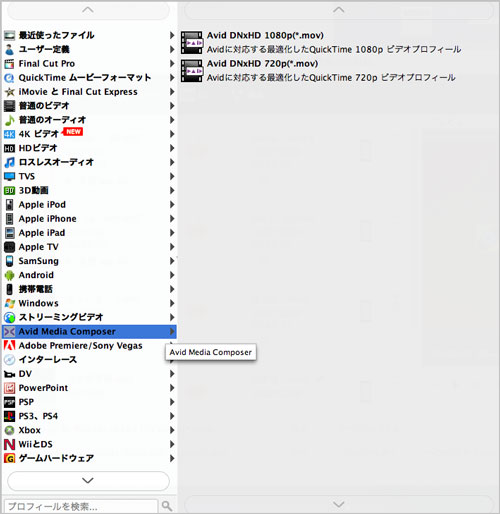Image resolution: width=500 pixels, height=514 pixels.
Task: Click the profile list scroll-up arrow
Action: click(x=338, y=11)
